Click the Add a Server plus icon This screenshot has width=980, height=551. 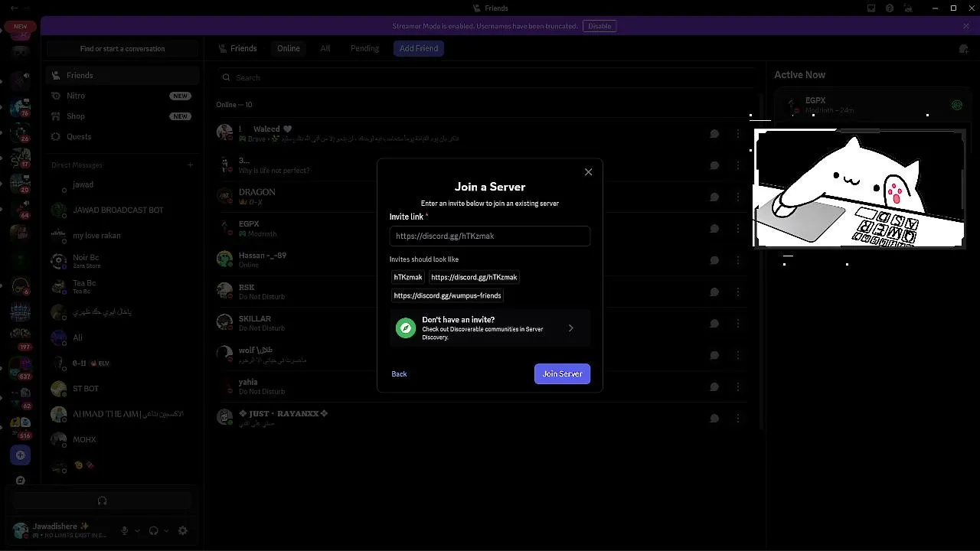tap(21, 455)
